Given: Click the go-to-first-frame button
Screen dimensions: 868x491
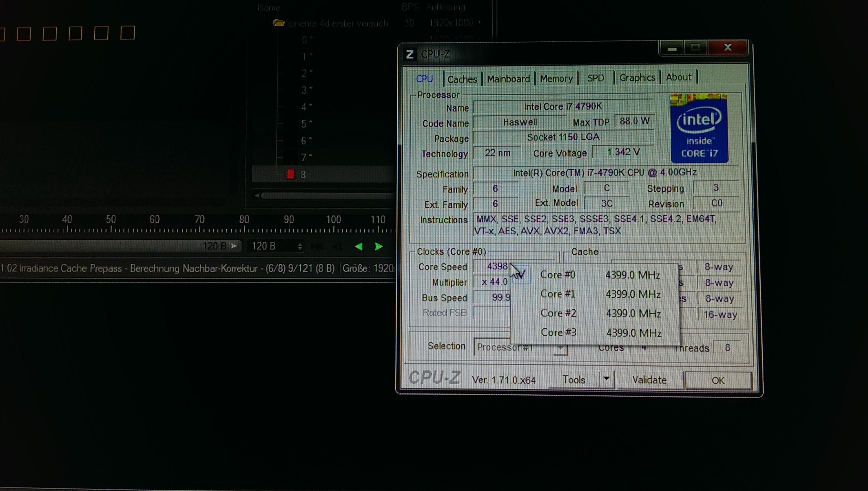Looking at the screenshot, I should point(316,247).
